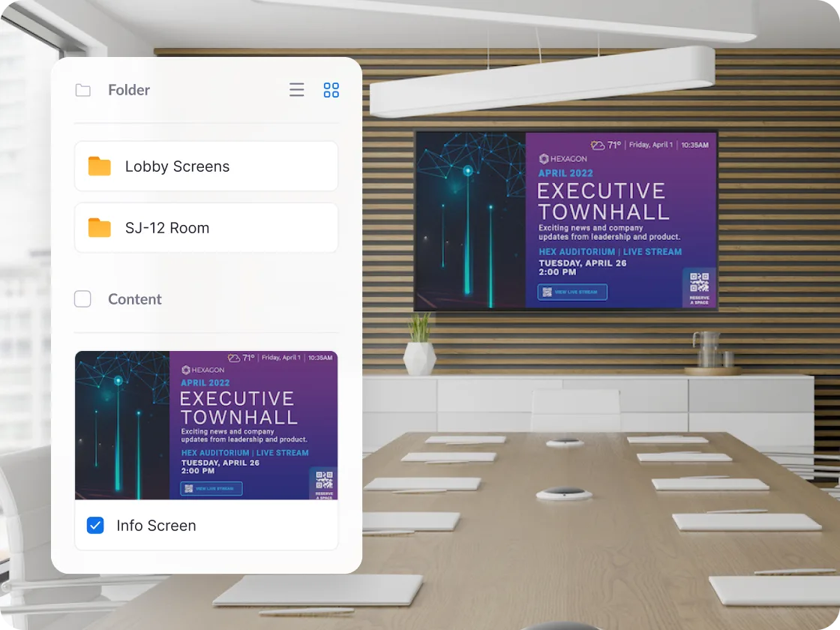840x630 pixels.
Task: Click View Live Stream button on wall display
Action: click(x=572, y=292)
